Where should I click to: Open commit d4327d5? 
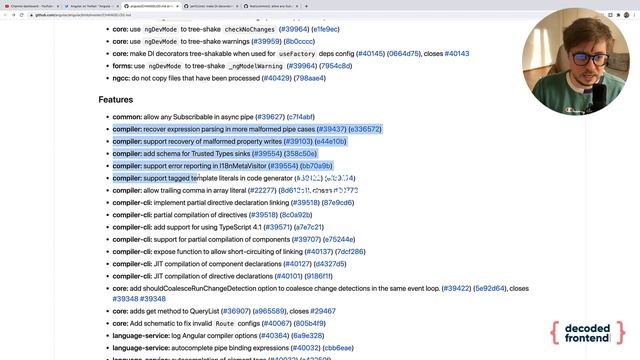point(330,264)
